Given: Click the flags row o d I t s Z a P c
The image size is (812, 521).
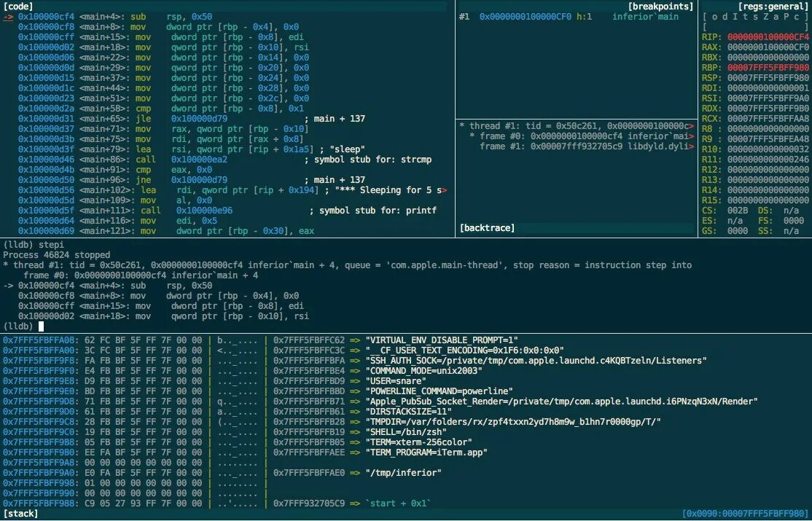Looking at the screenshot, I should (x=755, y=17).
